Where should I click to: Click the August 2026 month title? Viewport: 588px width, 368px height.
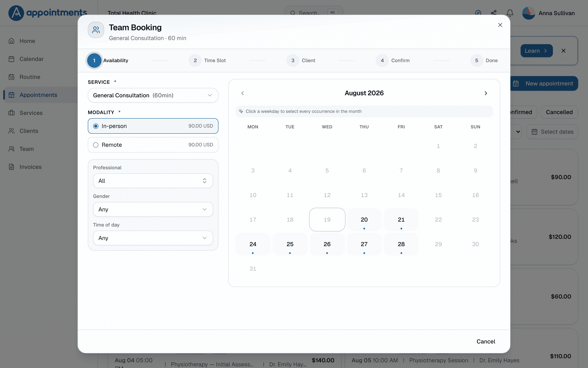point(364,93)
